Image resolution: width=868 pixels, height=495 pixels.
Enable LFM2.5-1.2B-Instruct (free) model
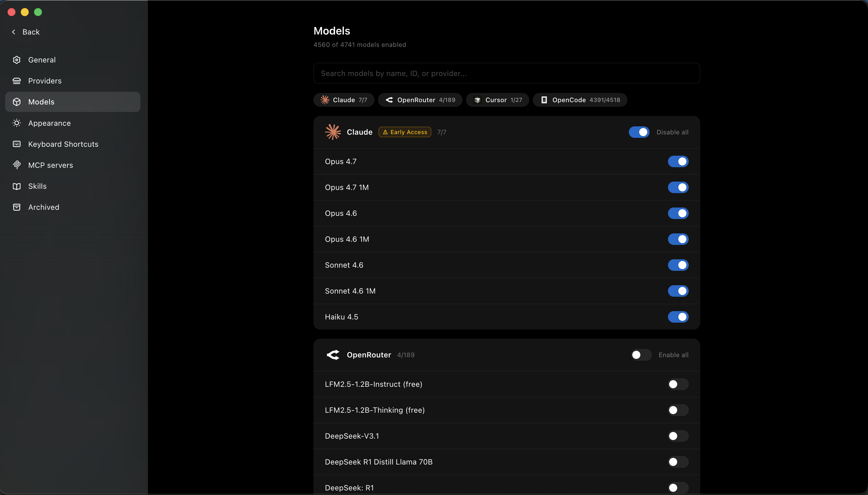pos(678,384)
